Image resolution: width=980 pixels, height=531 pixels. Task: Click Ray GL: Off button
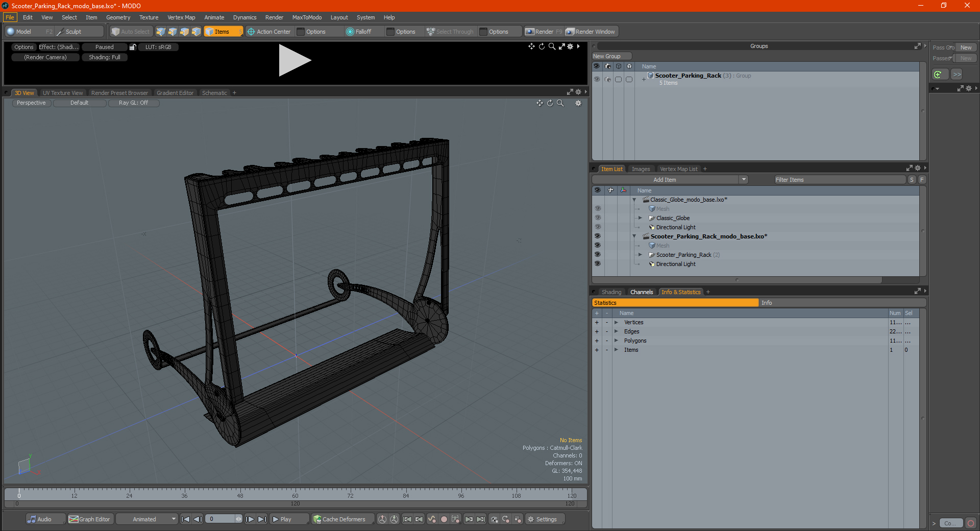click(134, 103)
